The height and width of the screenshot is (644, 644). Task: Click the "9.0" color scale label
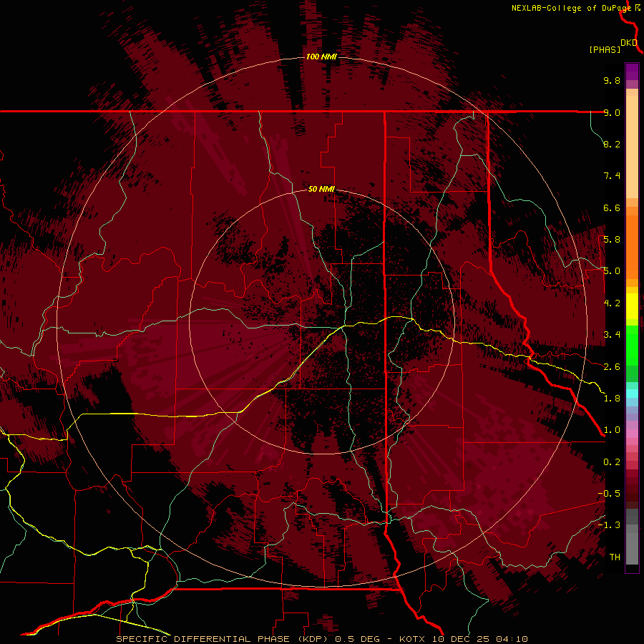[x=612, y=112]
